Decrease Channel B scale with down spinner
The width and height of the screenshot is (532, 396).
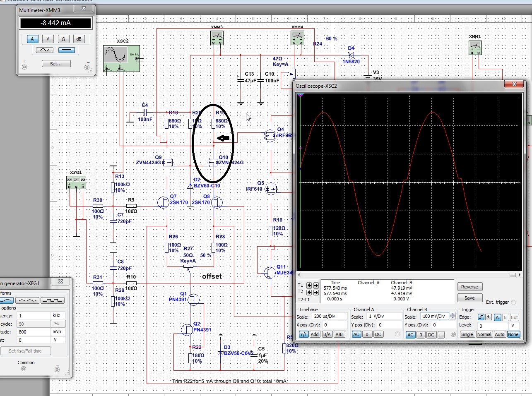[453, 318]
